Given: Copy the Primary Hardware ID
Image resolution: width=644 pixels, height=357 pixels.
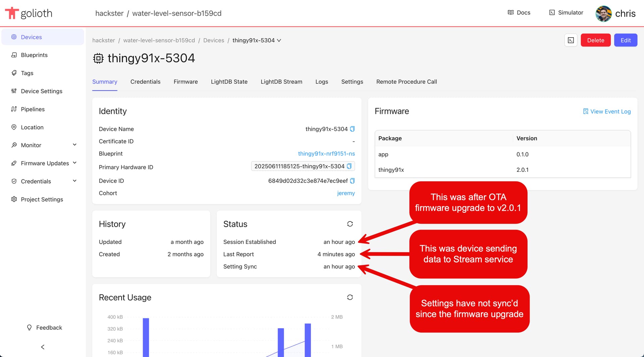Looking at the screenshot, I should (349, 166).
